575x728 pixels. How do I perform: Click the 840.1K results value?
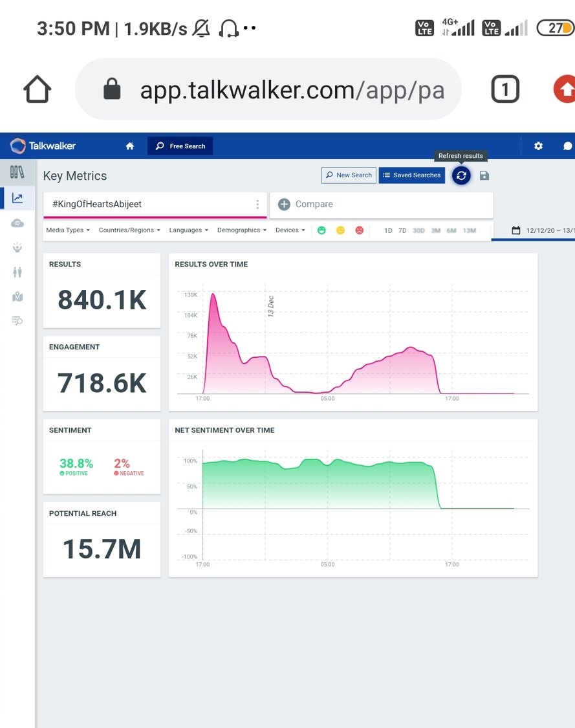coord(102,300)
